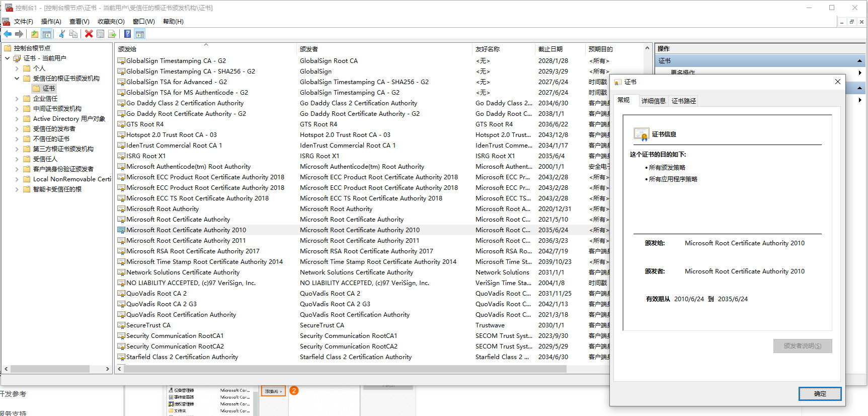Screen dimensions: 868x416
Task: Expand the 中间证书颁发机构 tree node
Action: 17,108
